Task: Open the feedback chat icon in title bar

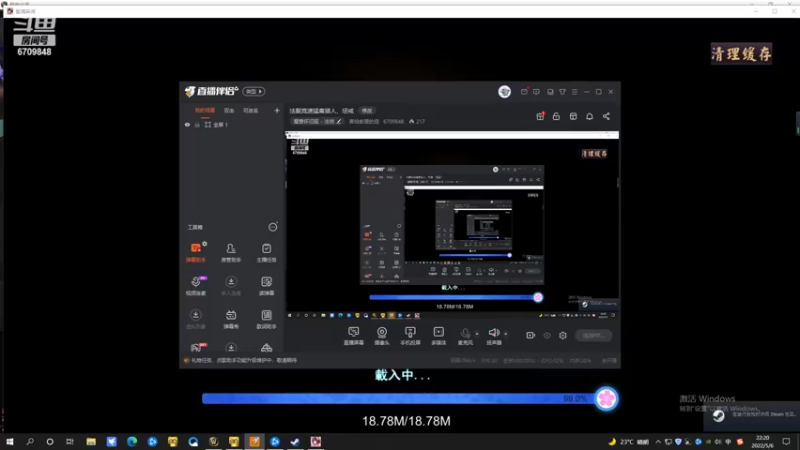Action: point(536,92)
